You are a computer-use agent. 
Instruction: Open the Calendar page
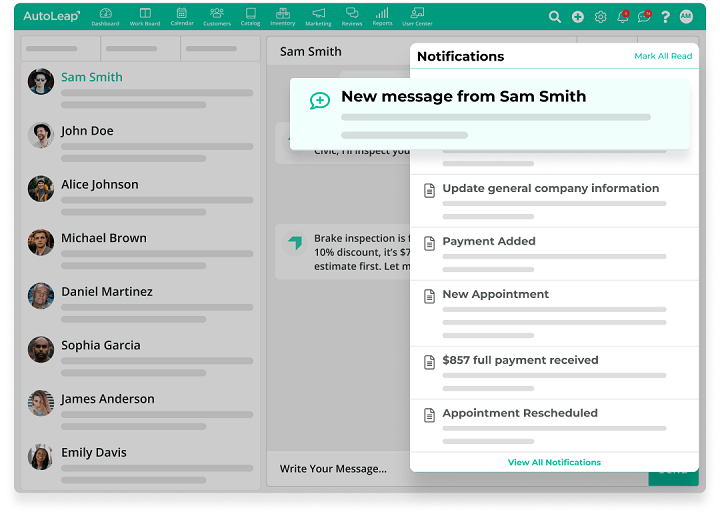pyautogui.click(x=182, y=16)
